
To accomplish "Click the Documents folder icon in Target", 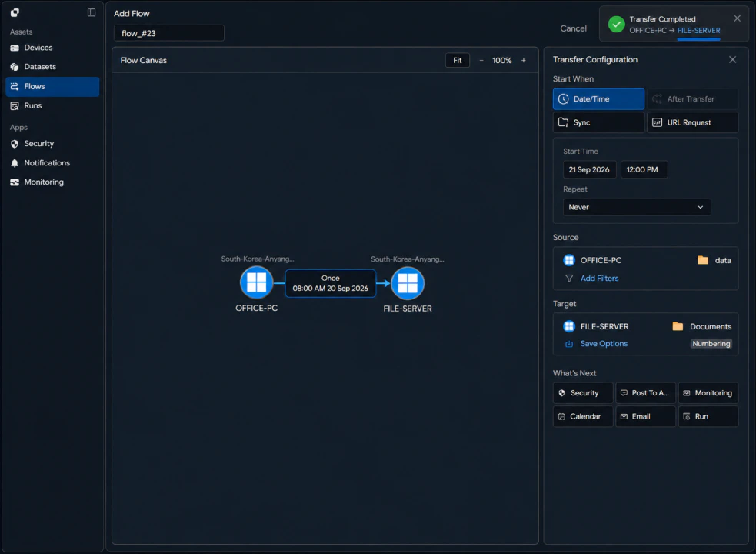I will coord(678,326).
